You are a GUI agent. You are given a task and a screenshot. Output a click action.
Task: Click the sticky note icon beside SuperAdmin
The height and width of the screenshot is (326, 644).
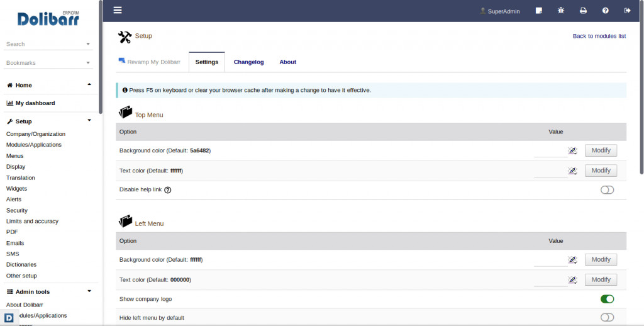[x=539, y=11]
